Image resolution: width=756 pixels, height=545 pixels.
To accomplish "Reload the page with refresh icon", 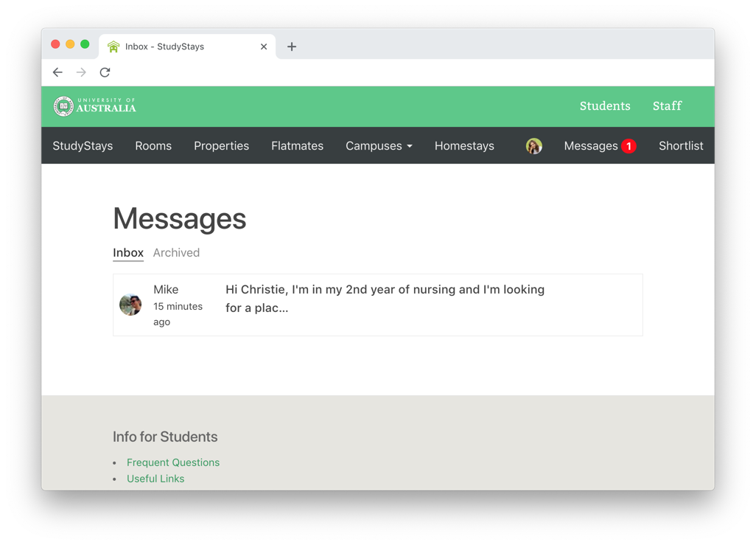I will coord(105,72).
